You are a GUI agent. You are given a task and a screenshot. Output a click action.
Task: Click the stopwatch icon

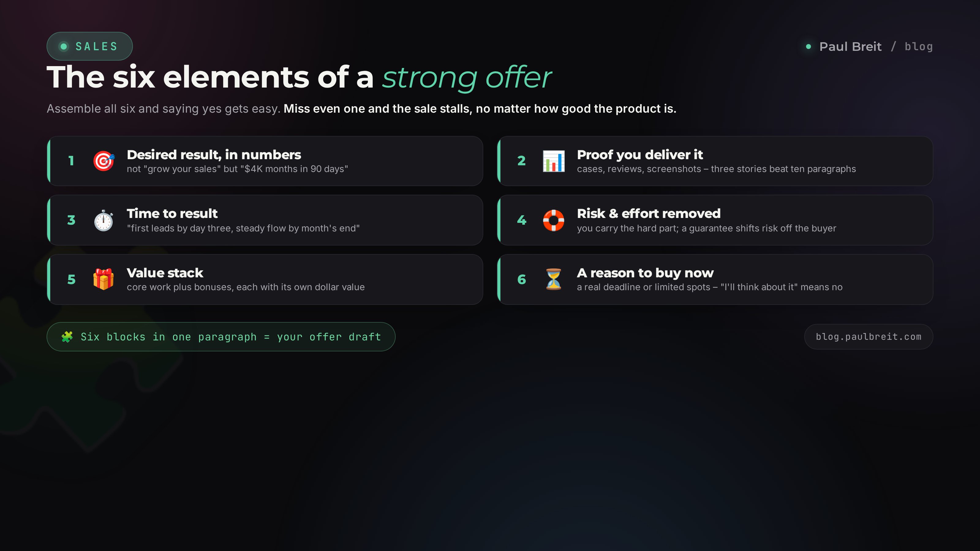click(104, 220)
